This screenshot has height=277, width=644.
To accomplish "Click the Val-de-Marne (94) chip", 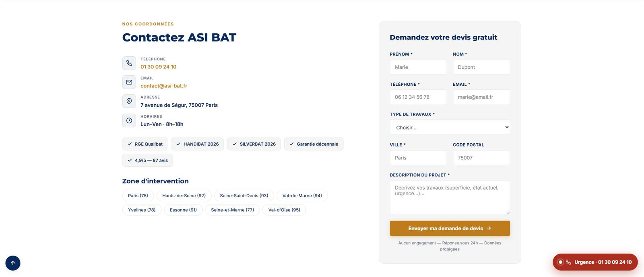I will [x=302, y=196].
